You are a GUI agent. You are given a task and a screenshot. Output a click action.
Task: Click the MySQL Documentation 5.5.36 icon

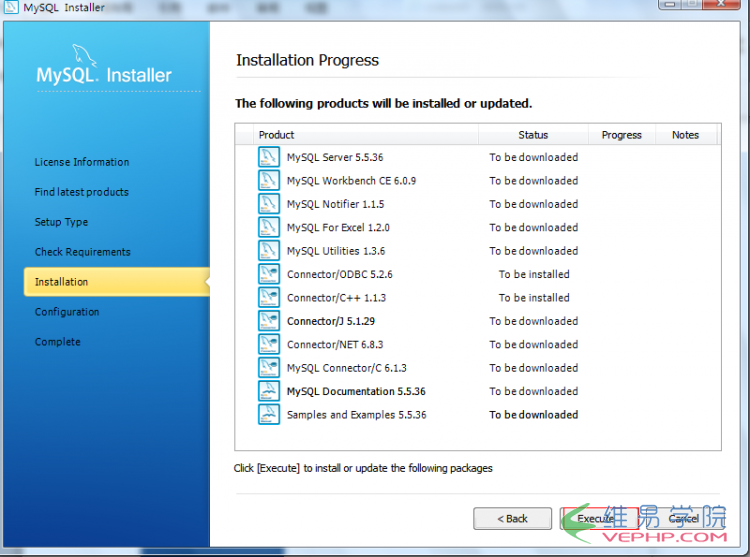[269, 391]
